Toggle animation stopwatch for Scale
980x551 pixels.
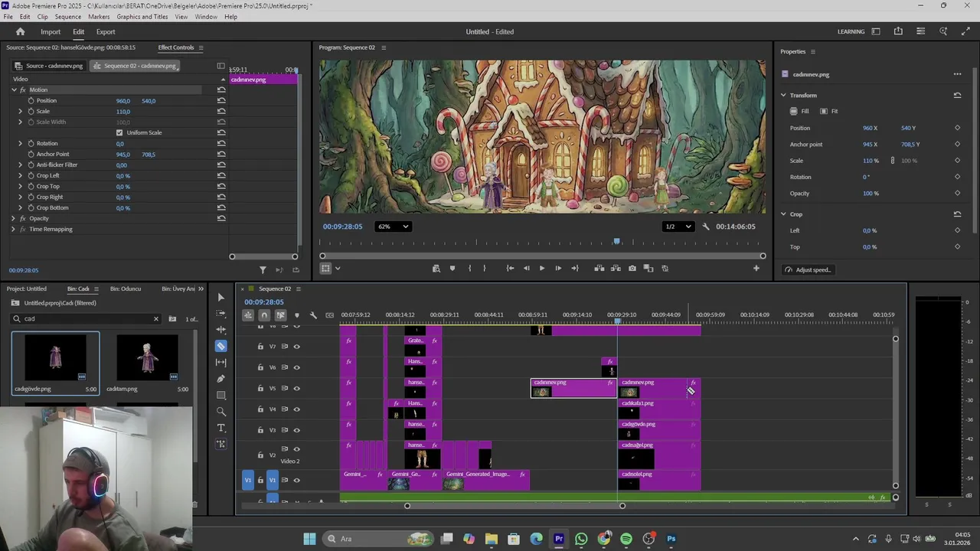31,111
